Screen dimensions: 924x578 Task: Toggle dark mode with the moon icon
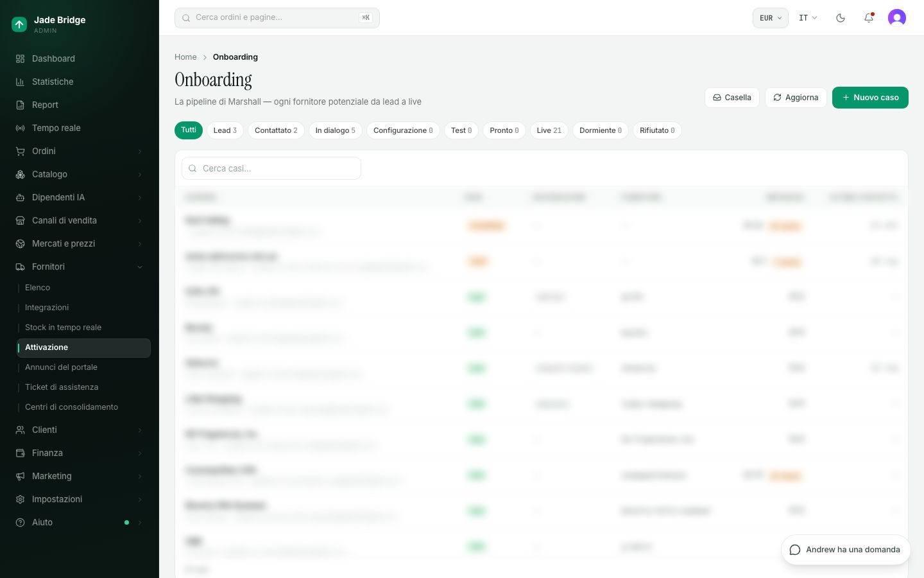click(x=841, y=18)
